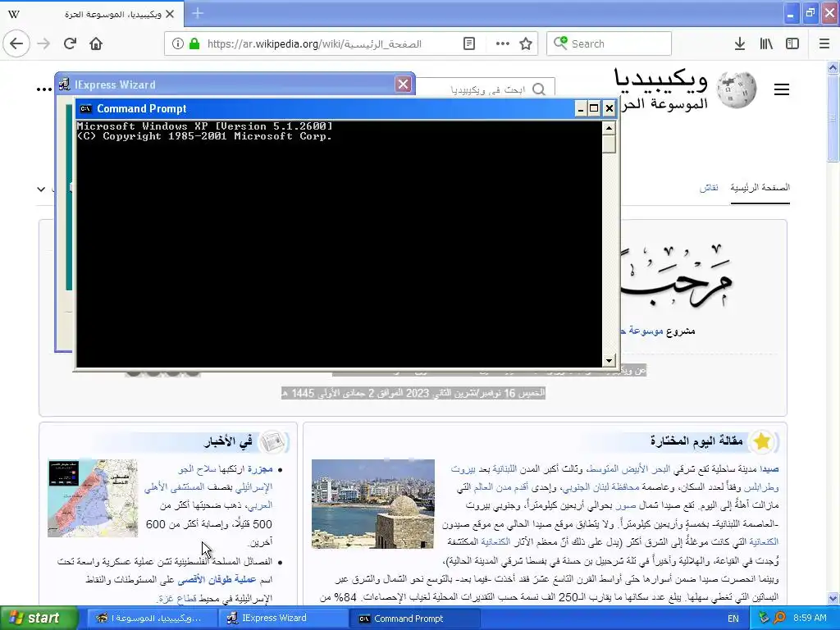Screen dimensions: 840x630
Task: Click inside the Firefox Search box
Action: pos(609,44)
